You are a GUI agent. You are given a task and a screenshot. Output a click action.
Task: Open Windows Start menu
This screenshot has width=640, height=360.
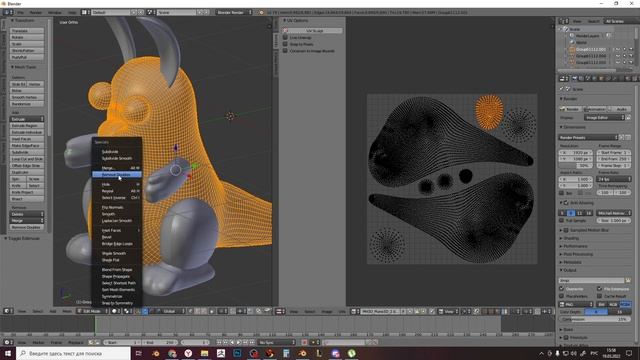pos(8,353)
